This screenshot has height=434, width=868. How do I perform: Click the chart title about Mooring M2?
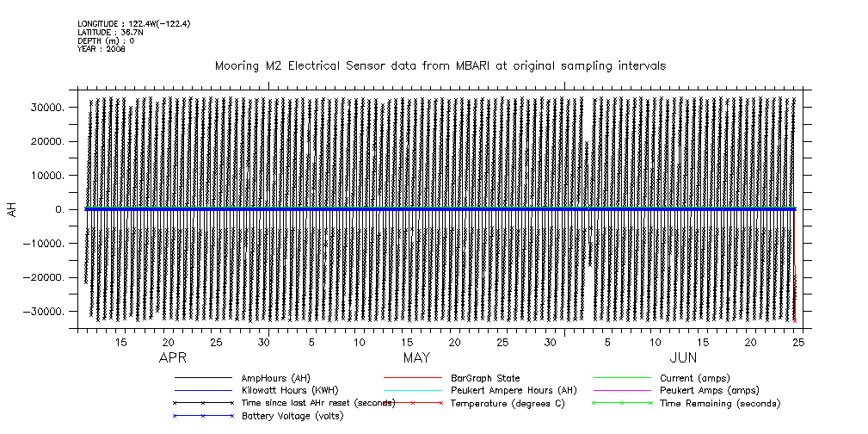coord(440,65)
